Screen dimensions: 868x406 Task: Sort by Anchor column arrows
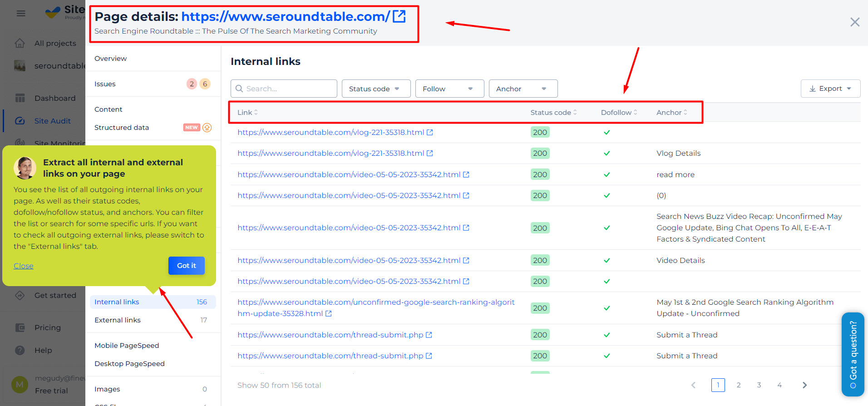[x=686, y=112]
